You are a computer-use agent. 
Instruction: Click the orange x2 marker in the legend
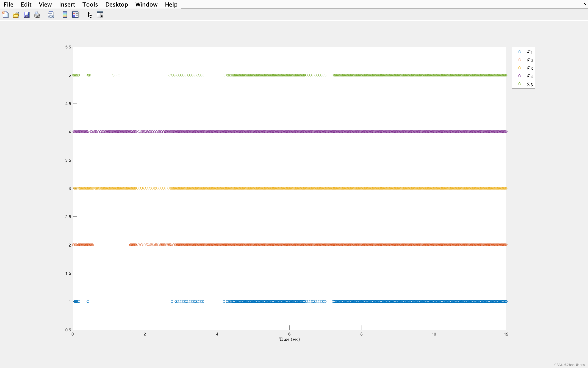click(x=519, y=60)
